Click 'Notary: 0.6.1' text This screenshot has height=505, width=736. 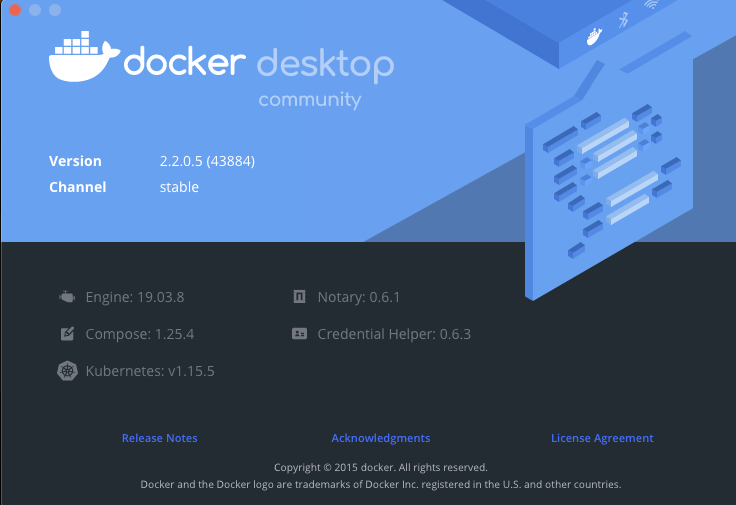click(359, 297)
